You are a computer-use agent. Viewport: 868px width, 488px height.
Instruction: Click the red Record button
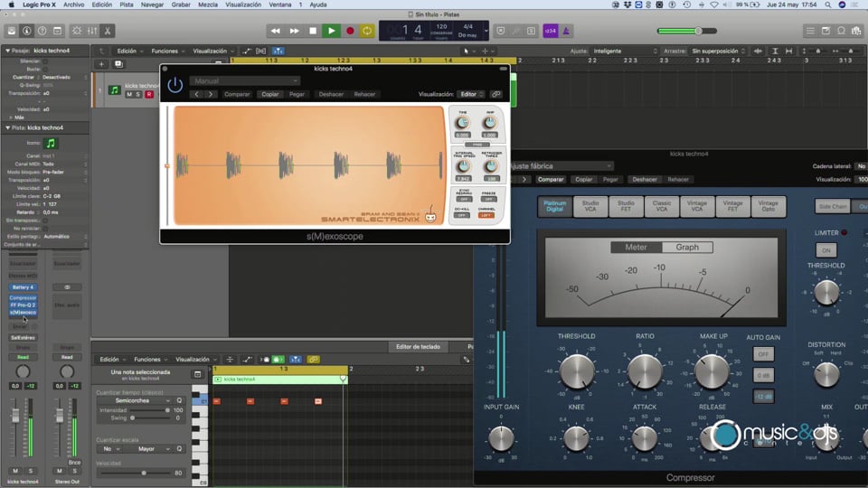(350, 31)
